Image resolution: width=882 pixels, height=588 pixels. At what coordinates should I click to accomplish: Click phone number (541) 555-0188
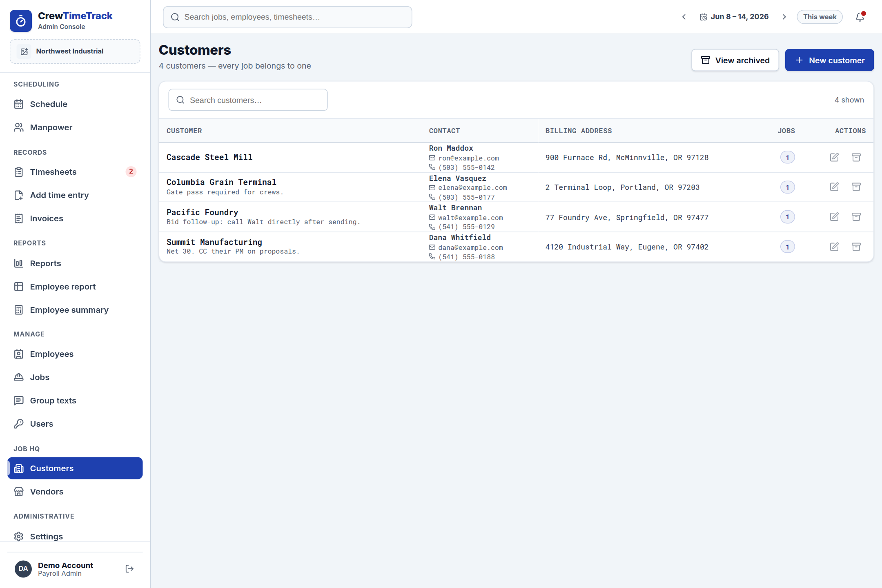click(x=466, y=257)
